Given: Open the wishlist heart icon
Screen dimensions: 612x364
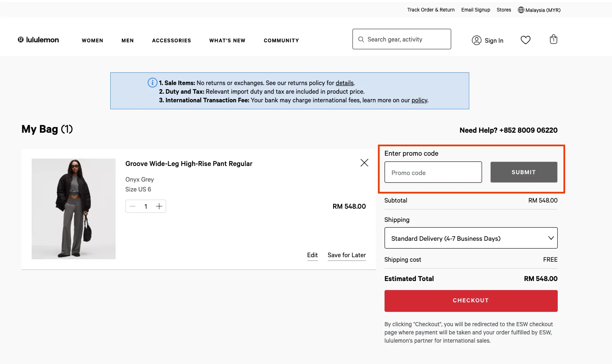Looking at the screenshot, I should pyautogui.click(x=525, y=40).
